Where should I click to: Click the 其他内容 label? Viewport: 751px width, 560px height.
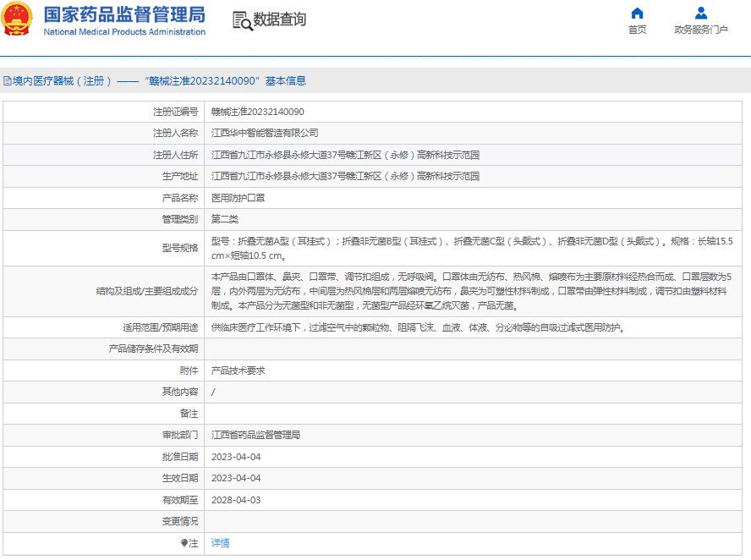click(179, 392)
